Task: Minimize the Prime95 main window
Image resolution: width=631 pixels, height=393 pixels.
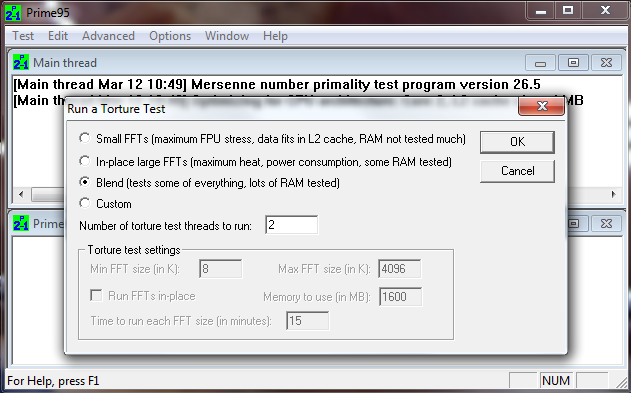Action: pyautogui.click(x=541, y=11)
